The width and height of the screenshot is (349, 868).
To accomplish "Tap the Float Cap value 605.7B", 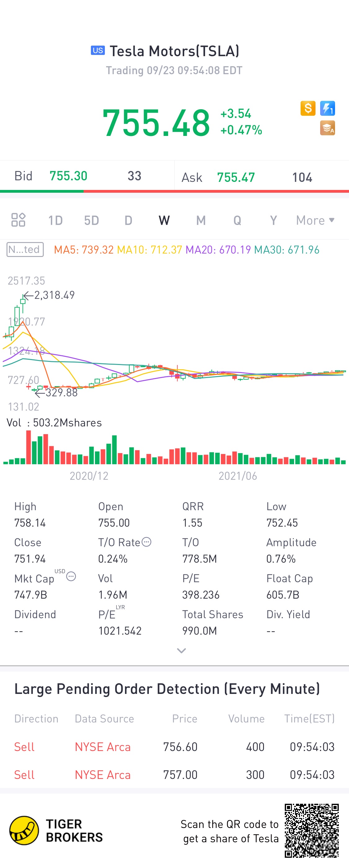I will [x=283, y=595].
